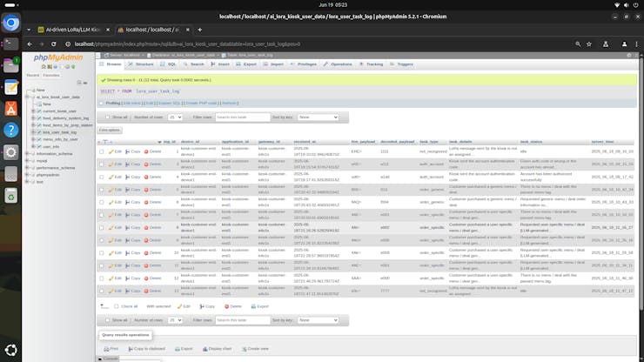The width and height of the screenshot is (644, 362).
Task: Click Copy to clipboard in query results operations
Action: [x=144, y=348]
